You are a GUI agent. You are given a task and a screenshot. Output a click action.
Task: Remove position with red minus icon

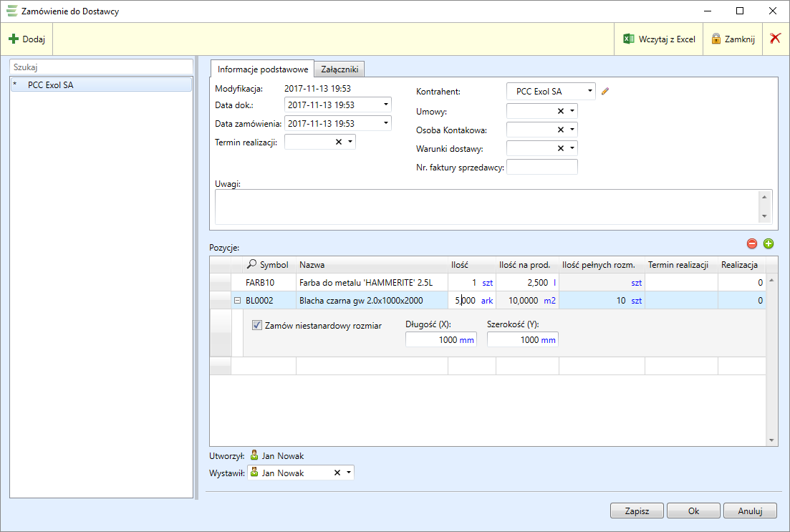[x=752, y=243]
